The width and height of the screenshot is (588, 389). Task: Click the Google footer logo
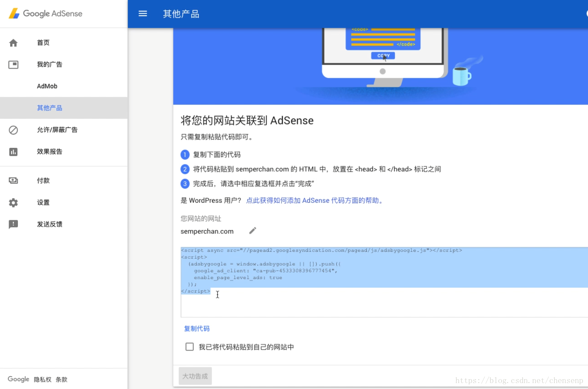point(18,379)
